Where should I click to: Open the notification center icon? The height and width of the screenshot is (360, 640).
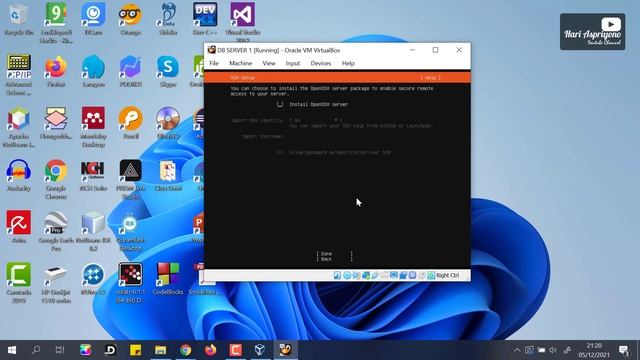point(624,350)
